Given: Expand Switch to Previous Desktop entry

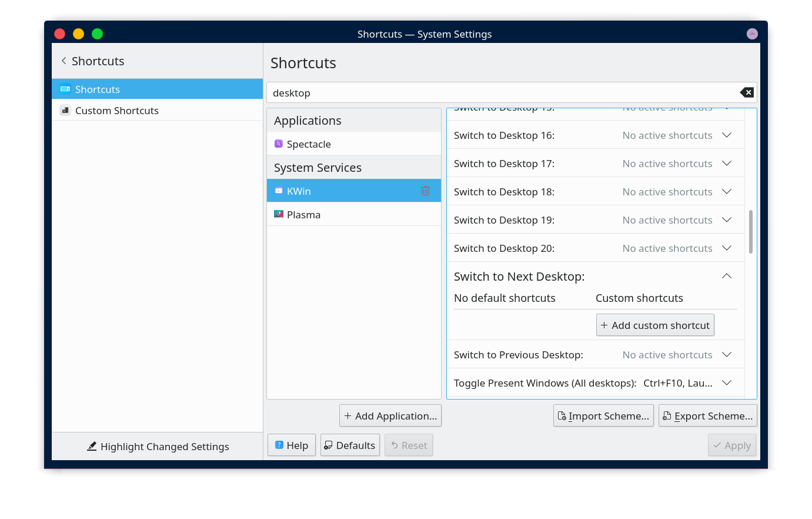Looking at the screenshot, I should [727, 355].
